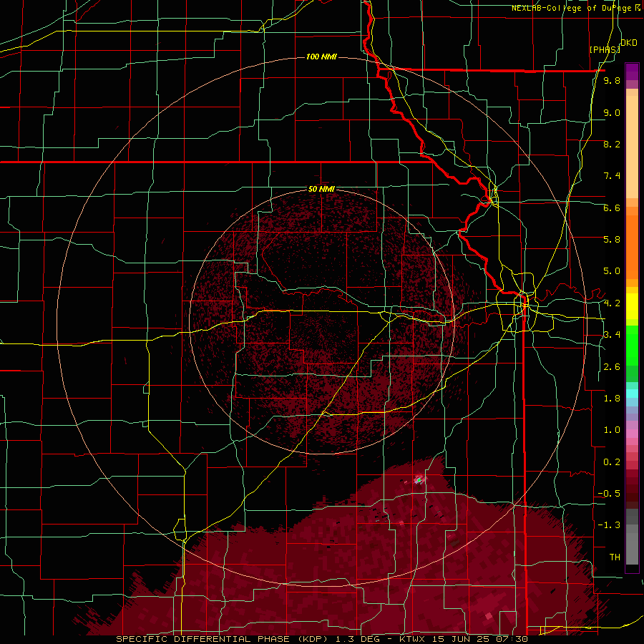Viewport: 644px width, 644px height.
Task: Pick the pink band of the color bar
Action: coord(632,434)
